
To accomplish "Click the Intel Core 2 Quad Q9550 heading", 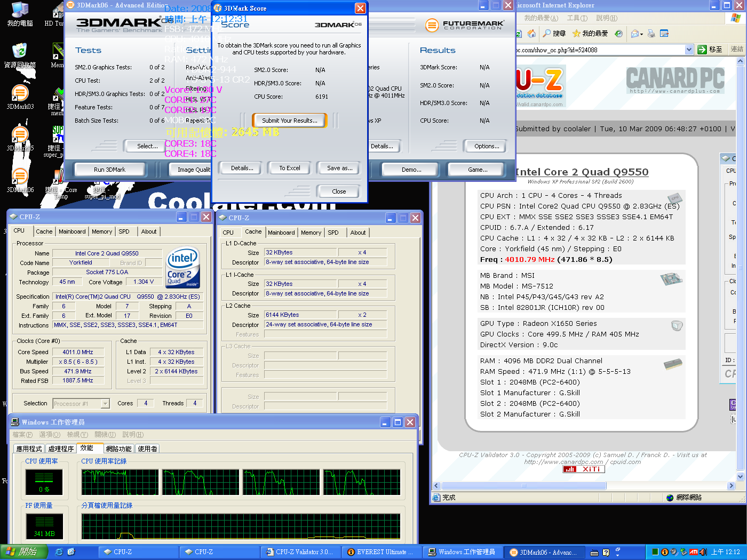I will pyautogui.click(x=583, y=172).
